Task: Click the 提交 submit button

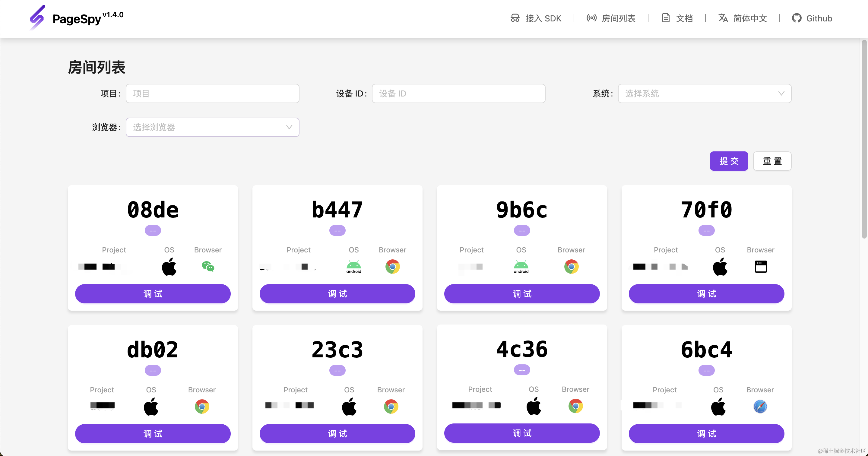Action: tap(729, 161)
